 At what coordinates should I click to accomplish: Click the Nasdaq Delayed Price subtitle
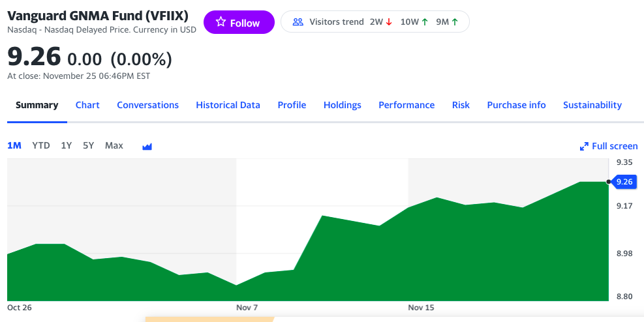click(101, 29)
